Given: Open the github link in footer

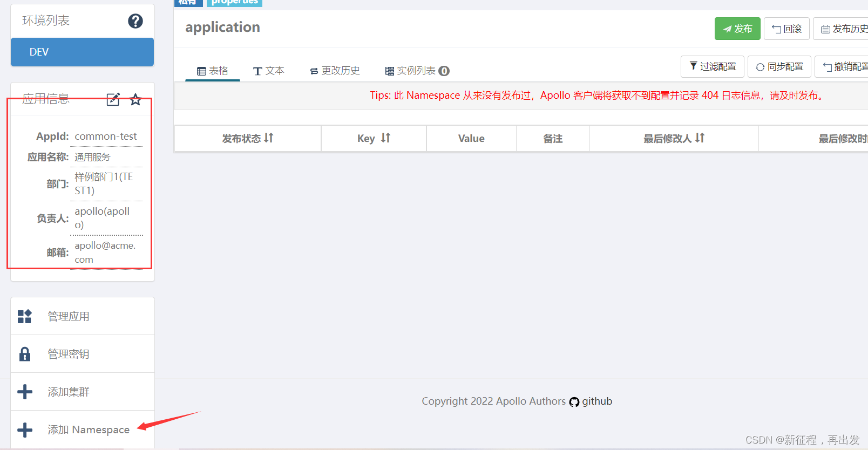Looking at the screenshot, I should 597,401.
